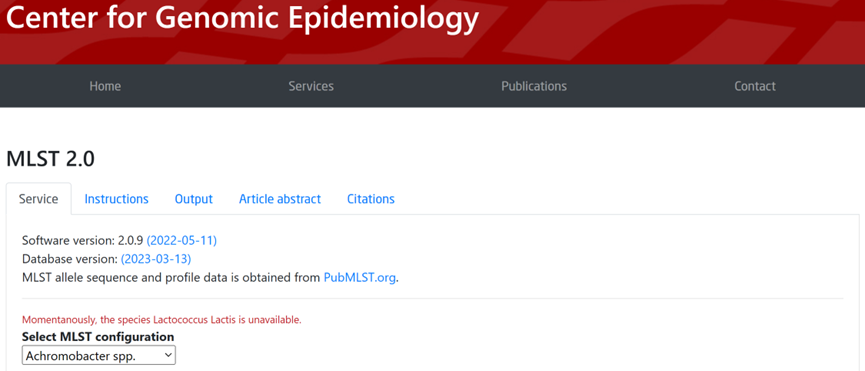This screenshot has height=371, width=865.
Task: Open the Home navigation item
Action: coord(105,87)
